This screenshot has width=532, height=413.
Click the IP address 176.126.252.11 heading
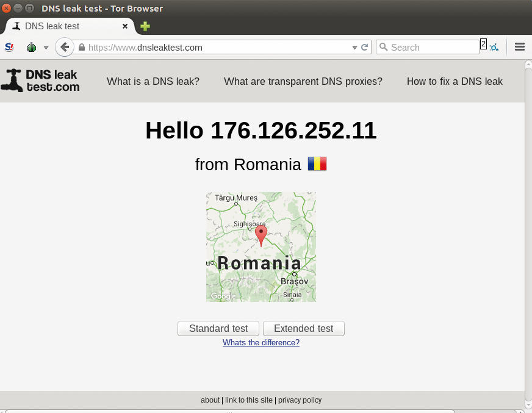[x=293, y=131]
